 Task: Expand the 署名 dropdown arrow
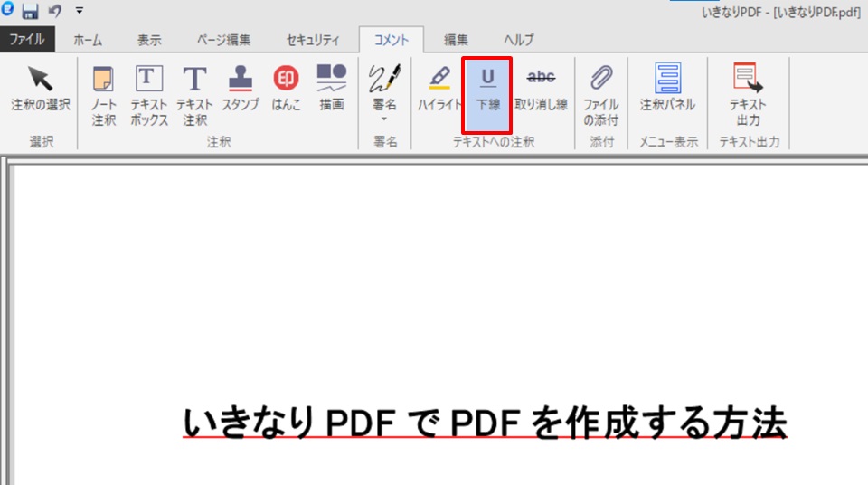tap(384, 119)
